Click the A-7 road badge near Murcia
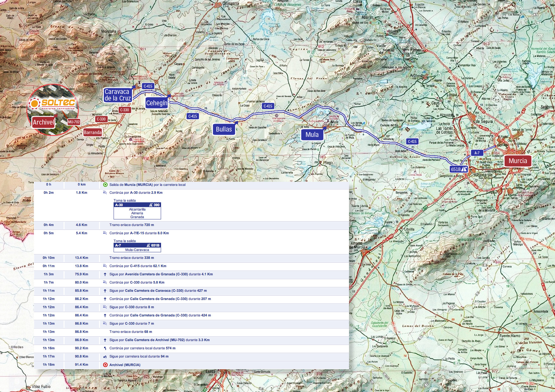Viewport: 555px width, 392px height. point(477,153)
